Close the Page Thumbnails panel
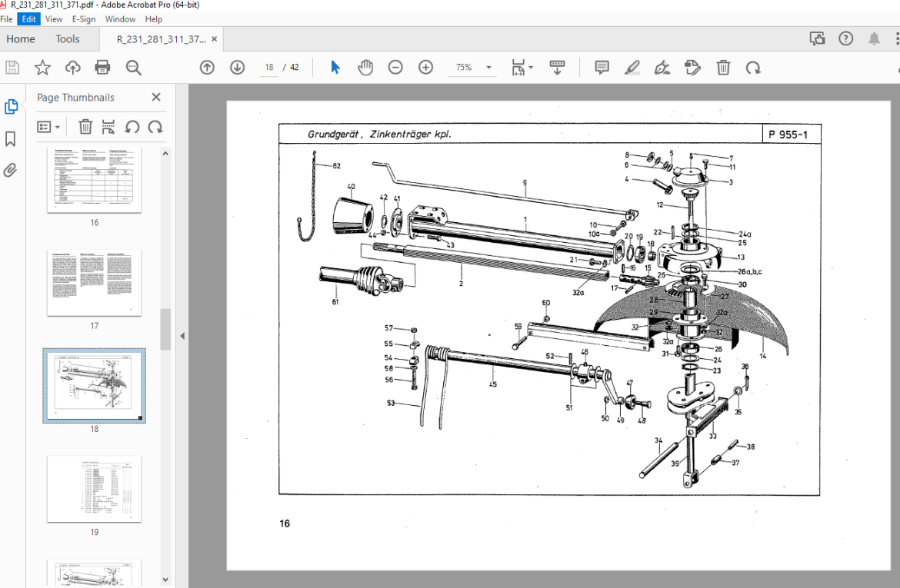The image size is (900, 588). pyautogui.click(x=156, y=97)
